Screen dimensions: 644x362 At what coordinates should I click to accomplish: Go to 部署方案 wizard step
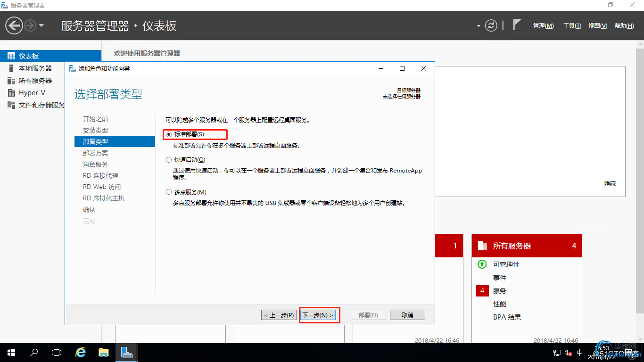(95, 153)
